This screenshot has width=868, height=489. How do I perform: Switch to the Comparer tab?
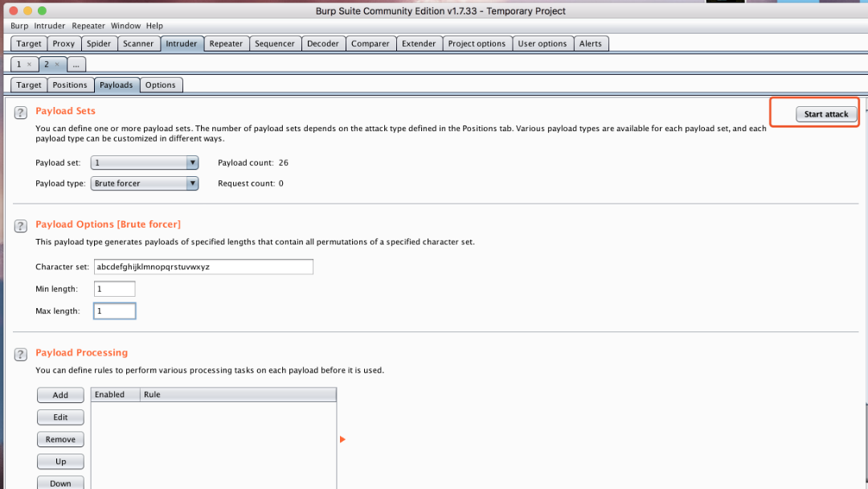371,43
